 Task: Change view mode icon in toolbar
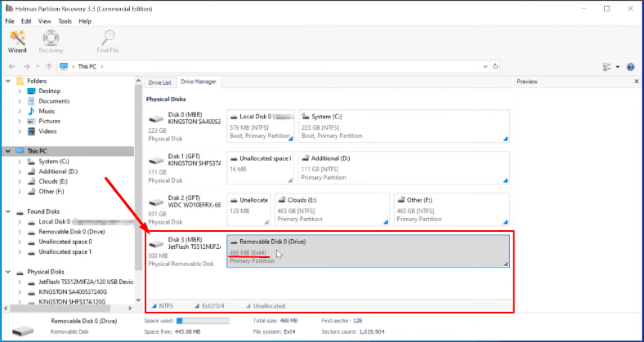607,67
